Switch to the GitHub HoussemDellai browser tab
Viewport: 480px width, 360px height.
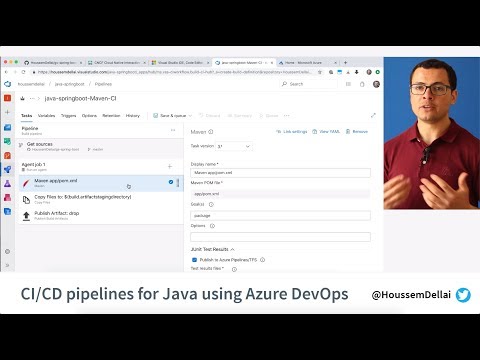coord(52,62)
